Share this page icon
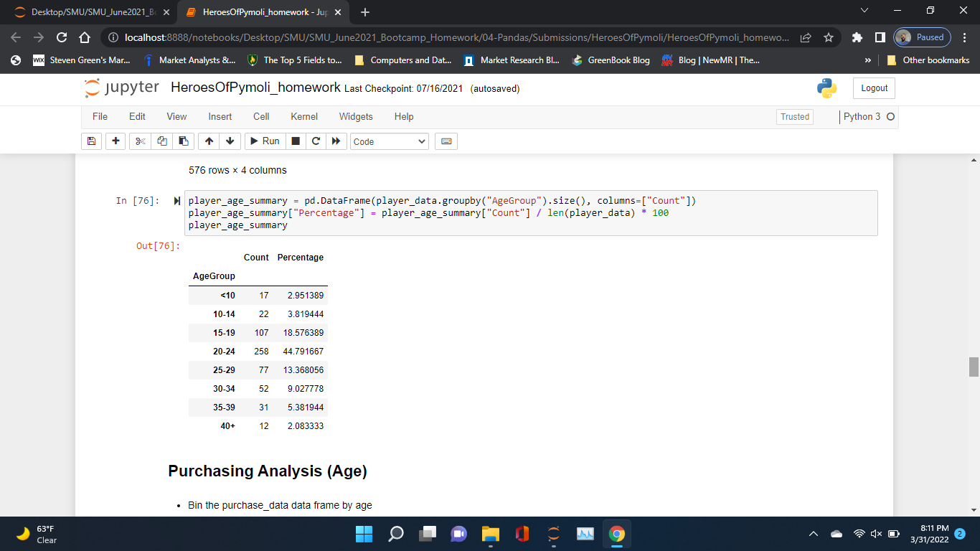 (x=806, y=37)
